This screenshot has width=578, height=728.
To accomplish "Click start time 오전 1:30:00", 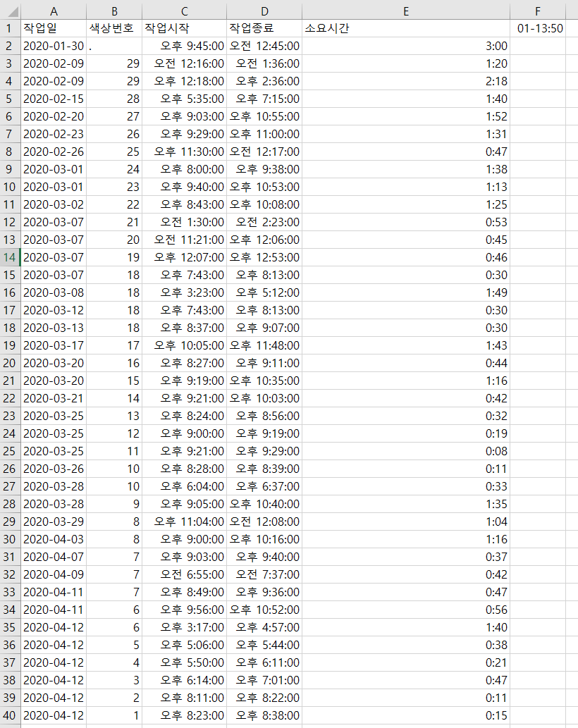I will pyautogui.click(x=184, y=223).
